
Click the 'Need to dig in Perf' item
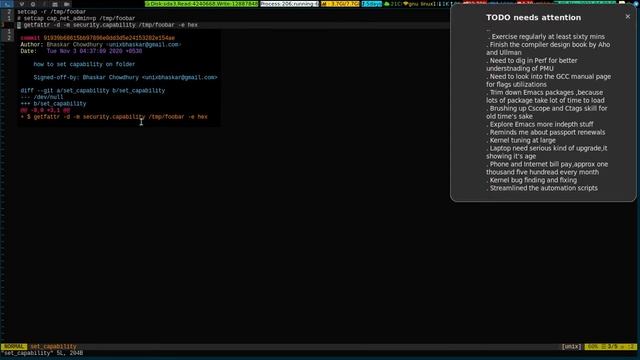tap(532, 64)
